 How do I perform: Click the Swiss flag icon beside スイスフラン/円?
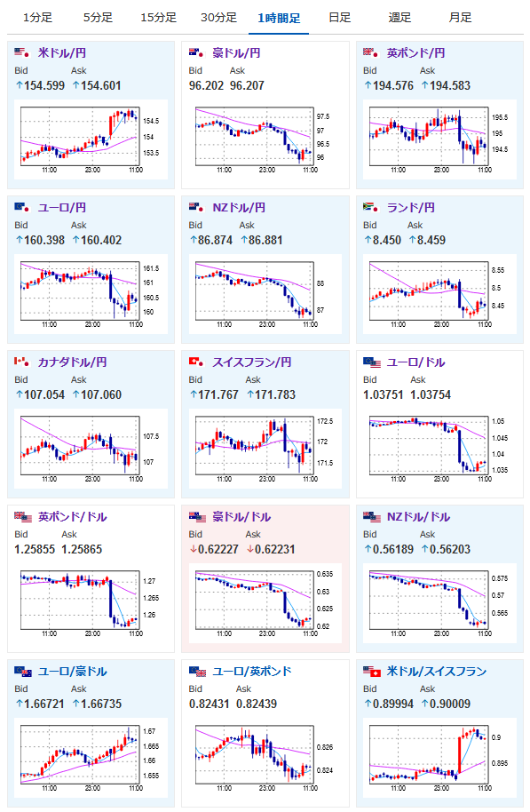tap(197, 362)
